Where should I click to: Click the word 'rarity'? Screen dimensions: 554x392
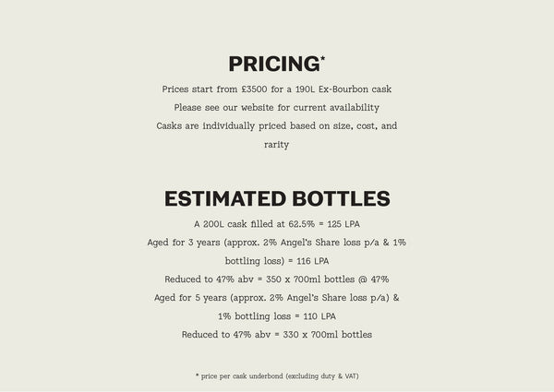277,145
